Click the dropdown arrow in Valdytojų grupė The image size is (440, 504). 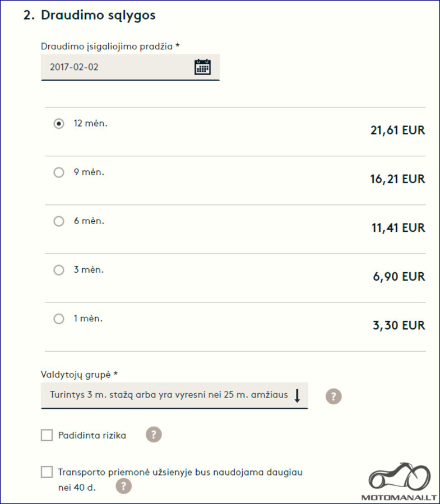tap(297, 395)
